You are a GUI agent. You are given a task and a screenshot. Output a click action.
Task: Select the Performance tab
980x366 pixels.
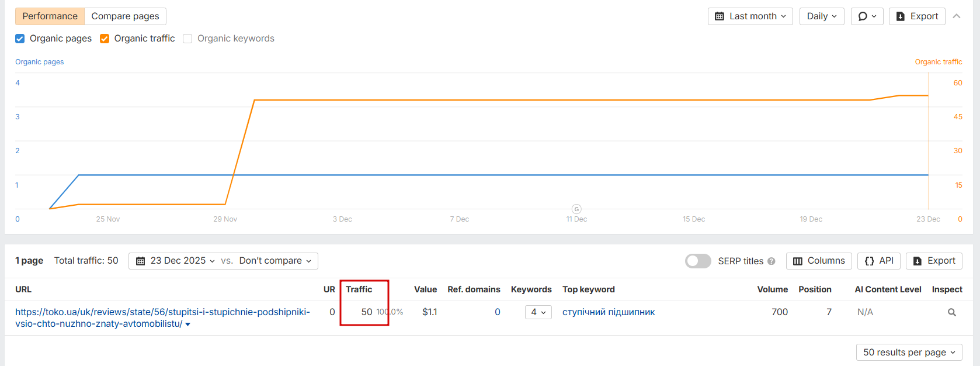[x=50, y=16]
